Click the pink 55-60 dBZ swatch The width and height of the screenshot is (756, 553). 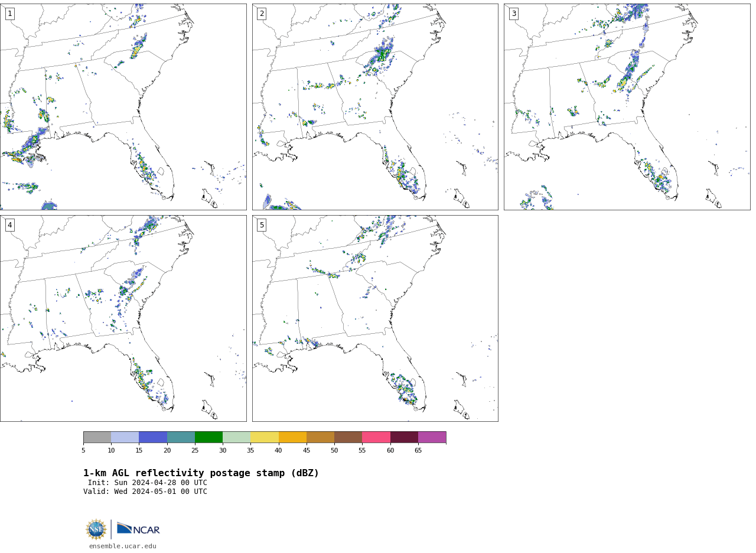click(376, 437)
